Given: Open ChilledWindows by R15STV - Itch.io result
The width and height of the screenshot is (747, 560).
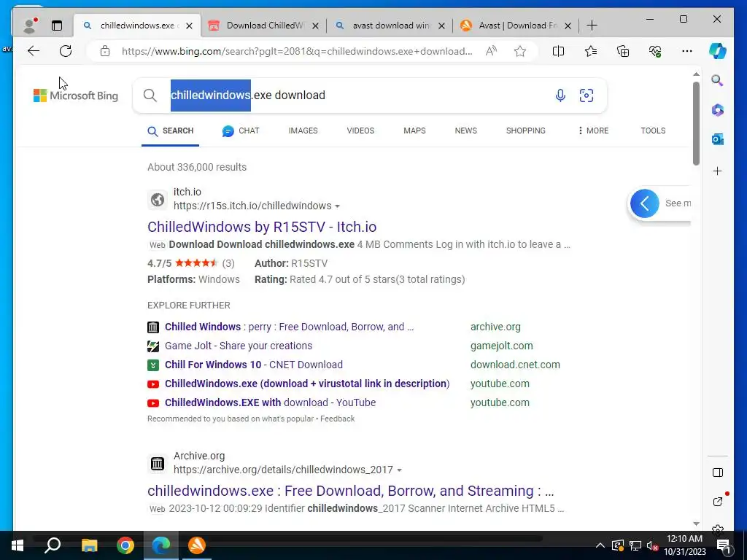Looking at the screenshot, I should pos(262,227).
